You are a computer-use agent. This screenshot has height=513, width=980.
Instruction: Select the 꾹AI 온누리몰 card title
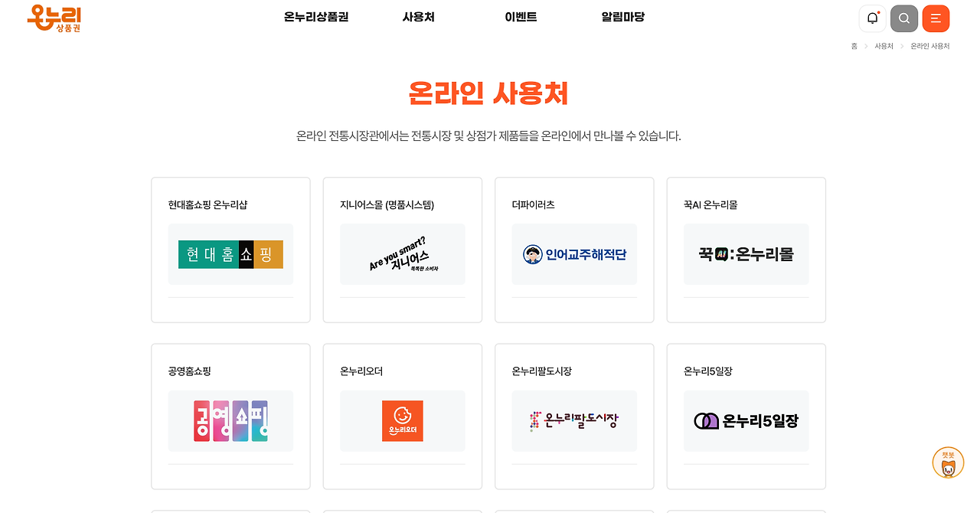point(710,205)
